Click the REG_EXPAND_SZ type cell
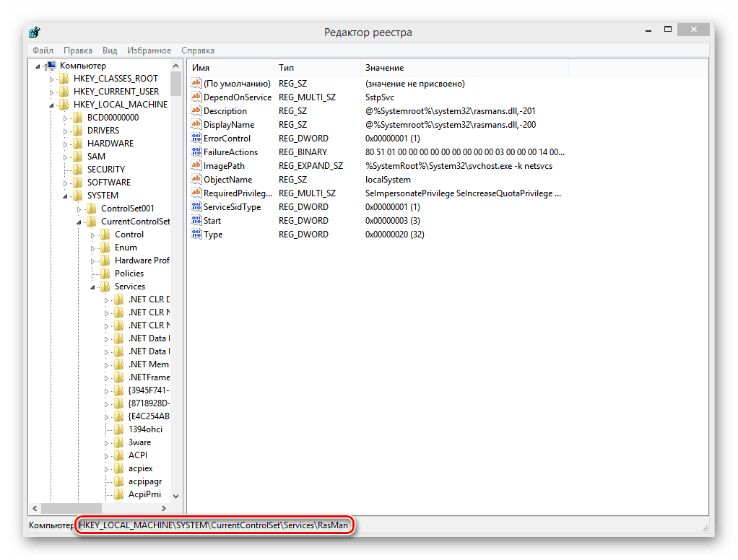 click(x=311, y=166)
